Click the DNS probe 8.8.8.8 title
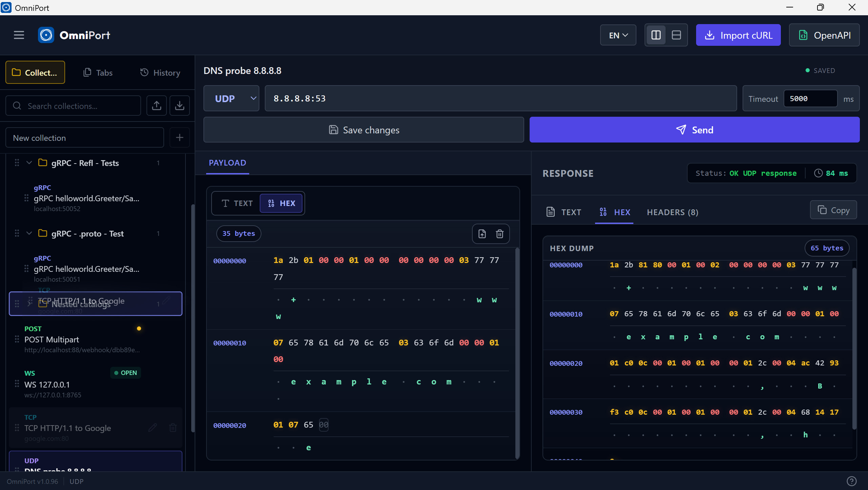The height and width of the screenshot is (490, 868). click(242, 71)
